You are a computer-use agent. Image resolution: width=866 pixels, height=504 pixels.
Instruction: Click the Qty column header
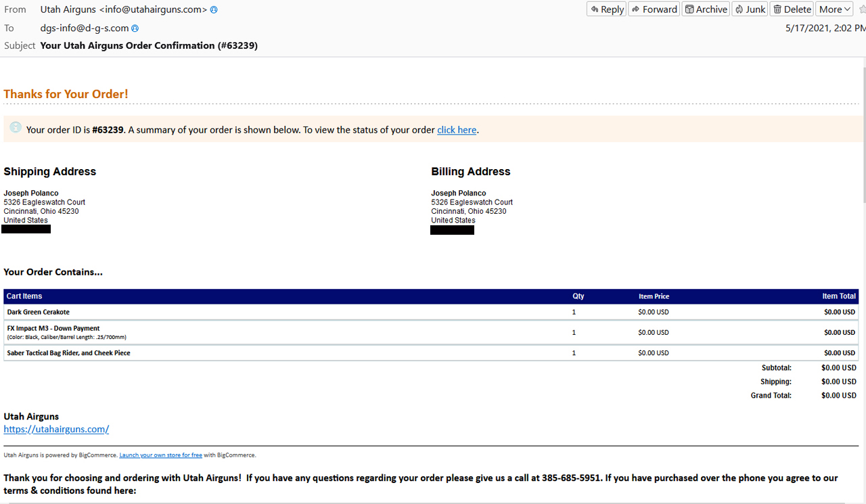point(578,296)
